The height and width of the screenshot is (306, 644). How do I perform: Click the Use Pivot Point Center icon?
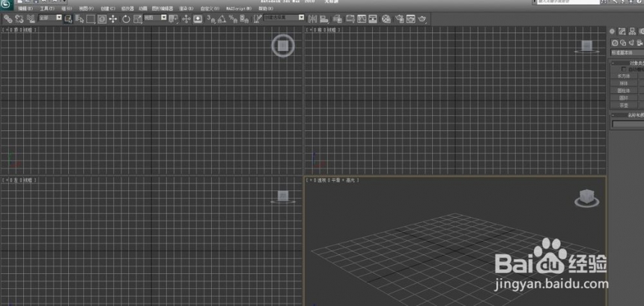(x=173, y=19)
